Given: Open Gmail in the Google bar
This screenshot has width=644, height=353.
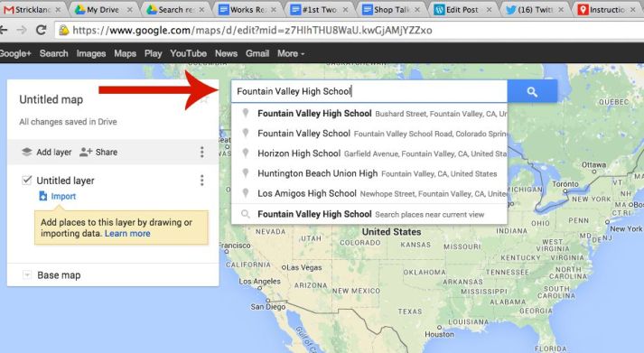Looking at the screenshot, I should pos(257,53).
